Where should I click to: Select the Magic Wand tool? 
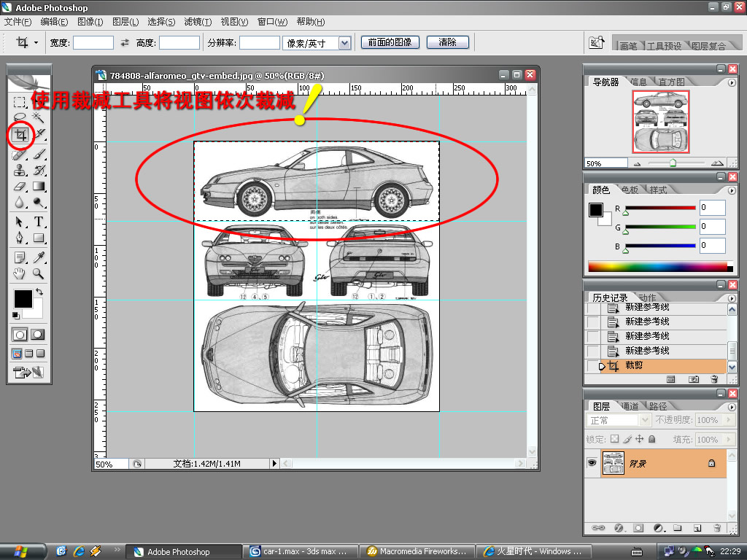click(38, 117)
